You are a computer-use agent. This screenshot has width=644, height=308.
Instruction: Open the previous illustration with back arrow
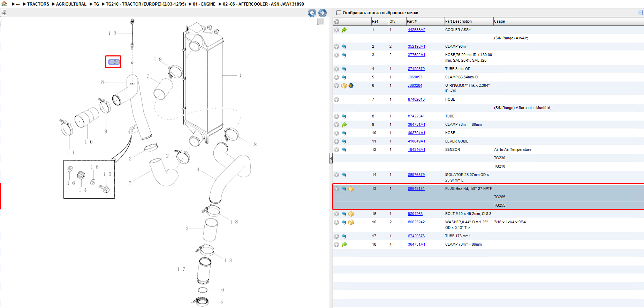(312, 13)
